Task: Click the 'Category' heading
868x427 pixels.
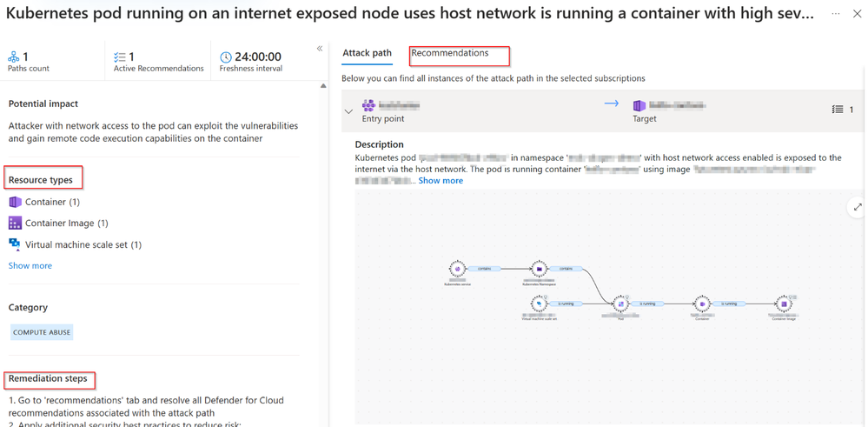Action: pyautogui.click(x=28, y=307)
